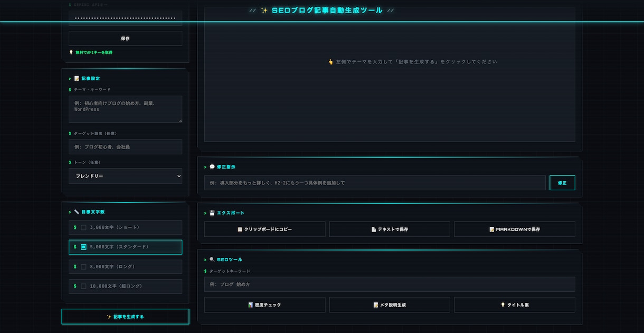Click the speech bubble icon beside 修正指示
644x333 pixels.
[x=212, y=167]
